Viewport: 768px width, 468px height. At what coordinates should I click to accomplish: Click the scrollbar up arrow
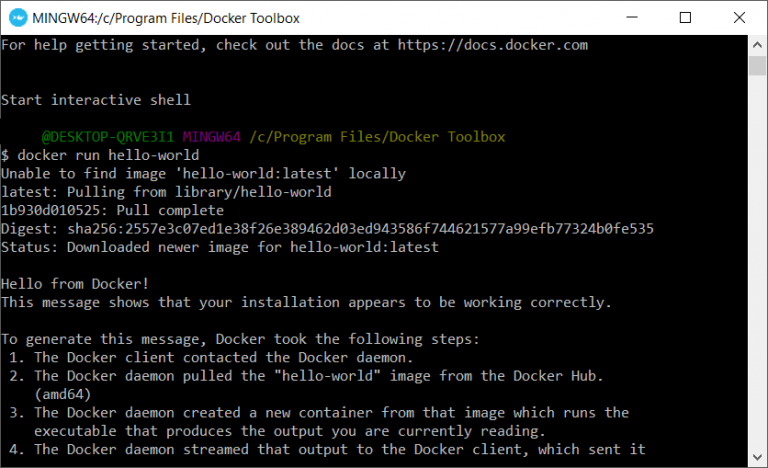pyautogui.click(x=757, y=45)
